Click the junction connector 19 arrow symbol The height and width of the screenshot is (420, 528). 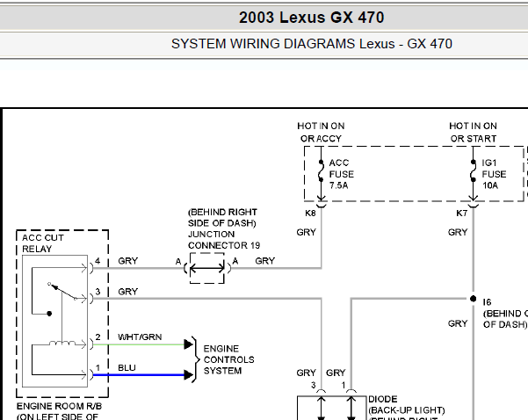[x=207, y=269]
